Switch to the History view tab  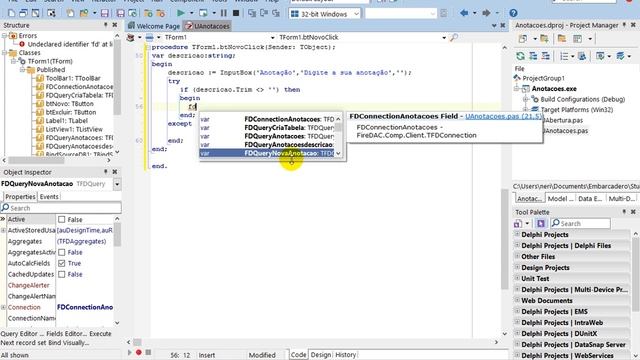(x=345, y=355)
